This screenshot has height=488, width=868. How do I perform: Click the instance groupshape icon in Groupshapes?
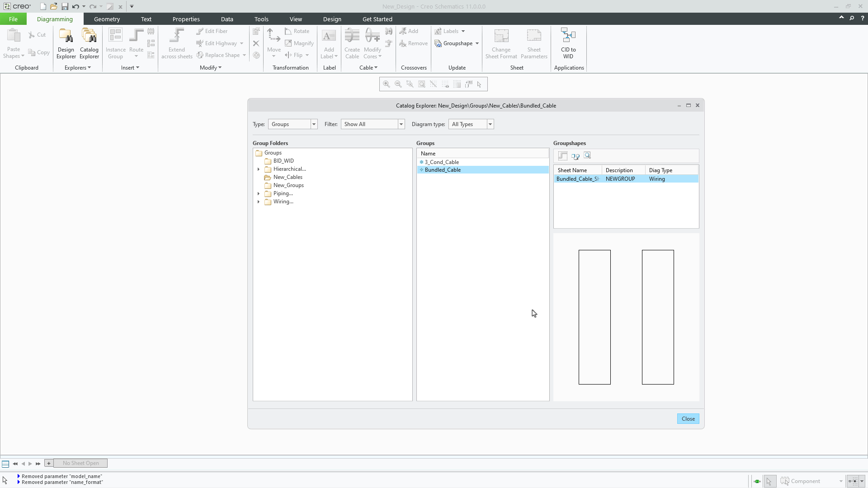click(563, 156)
